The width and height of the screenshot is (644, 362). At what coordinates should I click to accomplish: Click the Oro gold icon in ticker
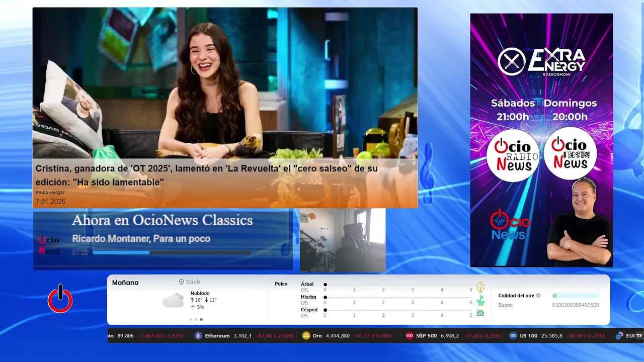(x=306, y=336)
